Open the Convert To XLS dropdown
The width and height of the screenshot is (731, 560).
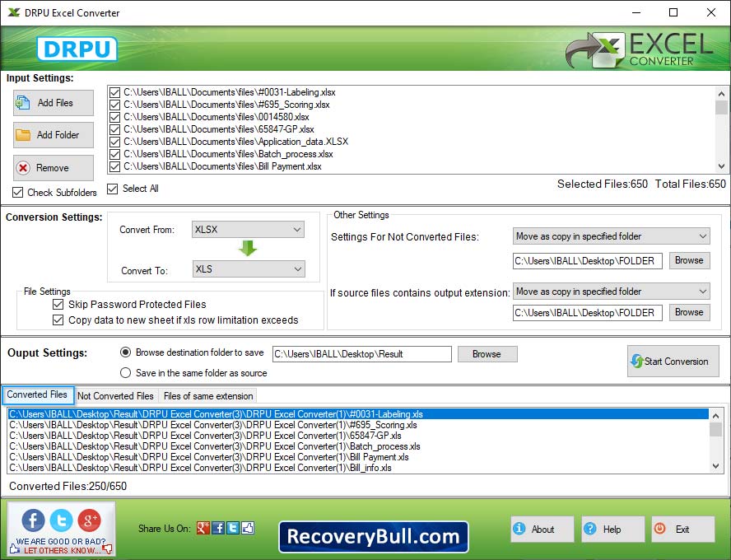(249, 269)
